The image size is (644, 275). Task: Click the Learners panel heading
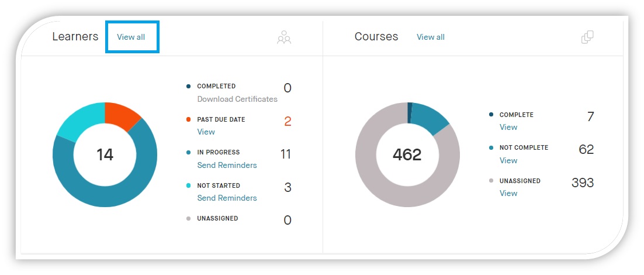pyautogui.click(x=75, y=37)
